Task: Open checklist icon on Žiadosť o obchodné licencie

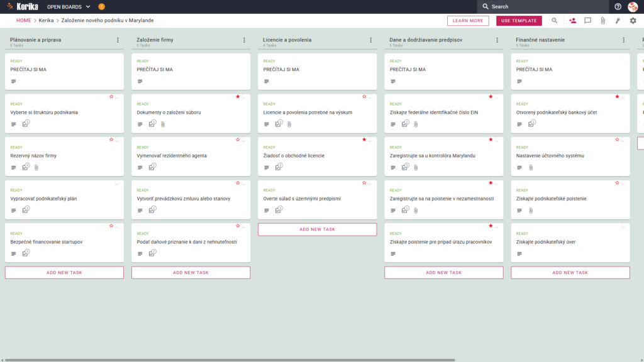Action: pyautogui.click(x=279, y=167)
